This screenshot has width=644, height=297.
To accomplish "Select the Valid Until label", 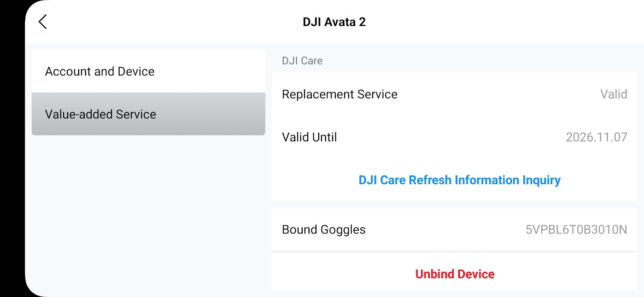I will (x=309, y=137).
